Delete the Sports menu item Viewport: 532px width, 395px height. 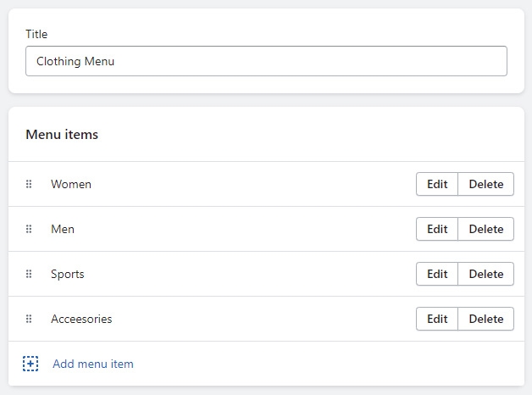pyautogui.click(x=486, y=274)
